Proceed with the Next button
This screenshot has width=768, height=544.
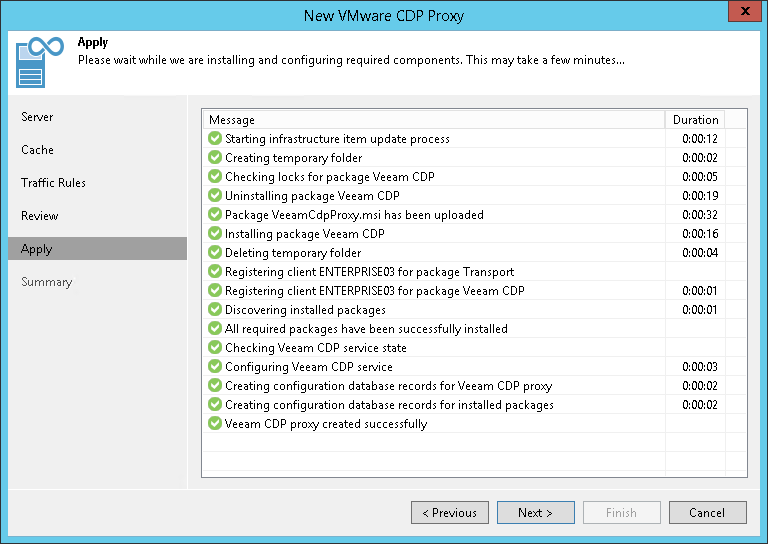tap(536, 513)
